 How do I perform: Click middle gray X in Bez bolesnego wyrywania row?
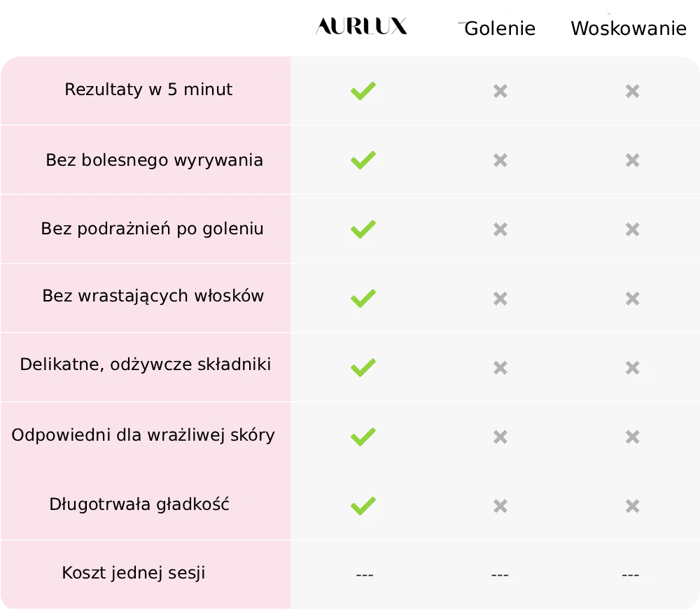point(500,160)
